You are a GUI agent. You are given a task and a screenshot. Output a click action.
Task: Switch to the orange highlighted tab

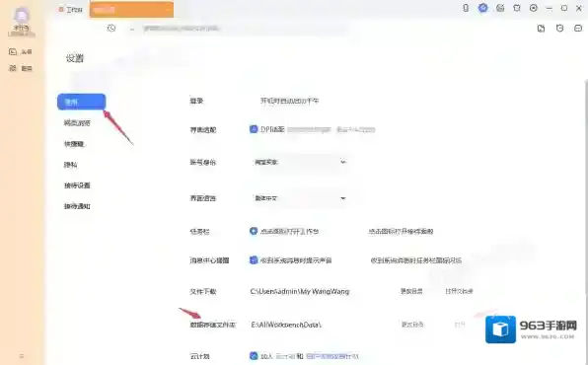click(131, 10)
